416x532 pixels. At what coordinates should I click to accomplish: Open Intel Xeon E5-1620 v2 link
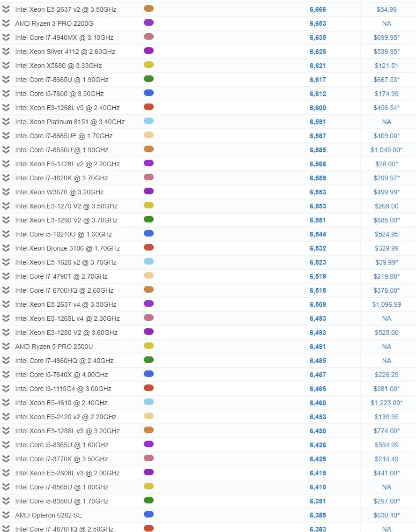click(66, 262)
